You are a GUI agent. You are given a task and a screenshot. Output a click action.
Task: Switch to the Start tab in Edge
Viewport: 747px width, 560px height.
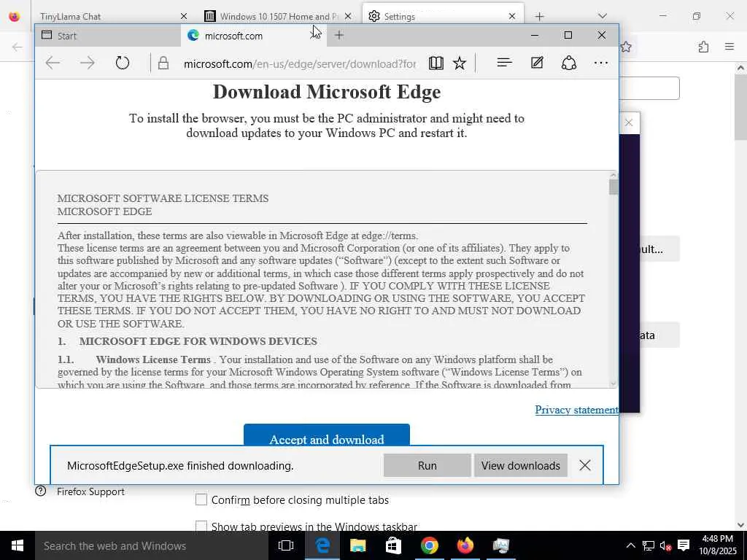(108, 36)
